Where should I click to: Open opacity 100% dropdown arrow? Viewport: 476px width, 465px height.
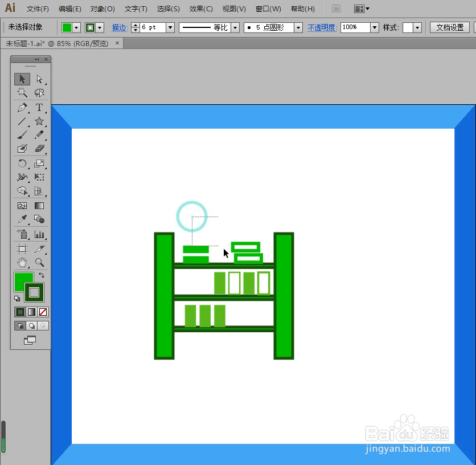pyautogui.click(x=375, y=28)
